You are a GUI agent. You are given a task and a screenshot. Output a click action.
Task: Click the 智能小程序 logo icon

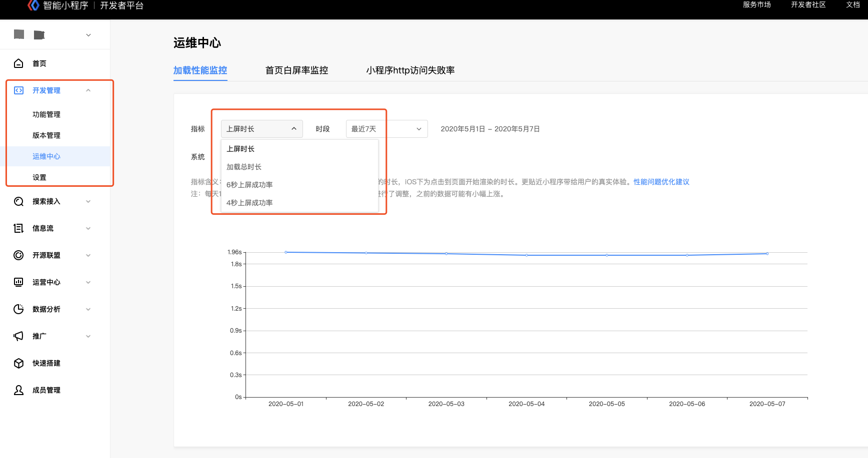coord(33,5)
